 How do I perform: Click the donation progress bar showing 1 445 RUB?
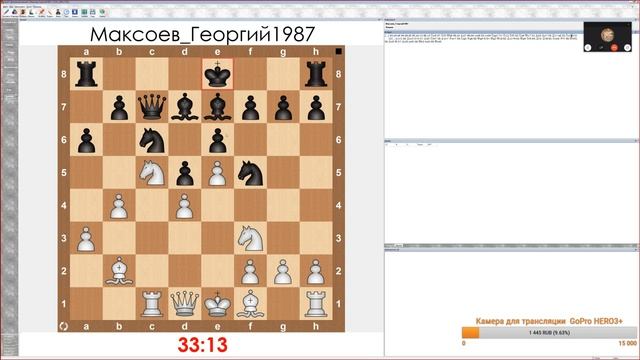pos(549,333)
